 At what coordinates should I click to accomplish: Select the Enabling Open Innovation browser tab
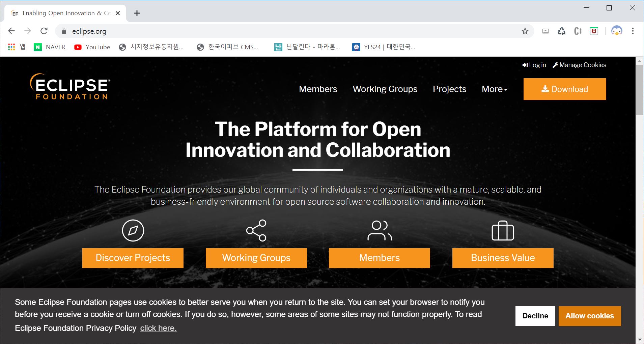65,13
